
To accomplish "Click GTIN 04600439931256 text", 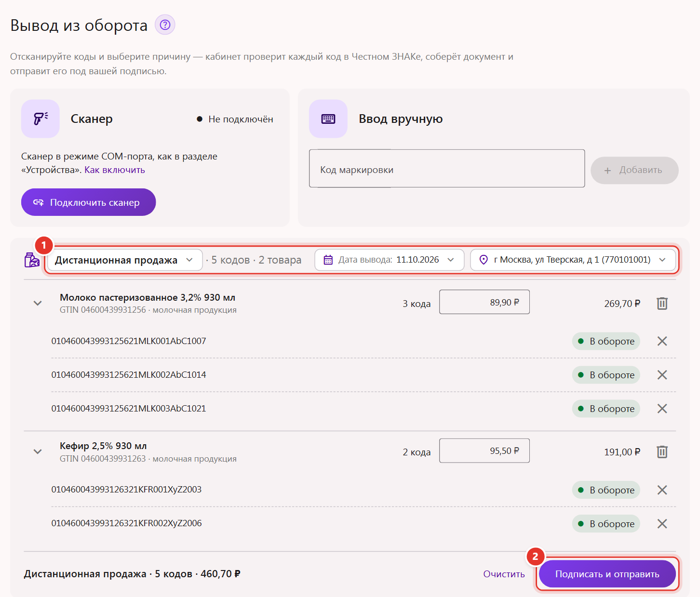I will [x=103, y=310].
